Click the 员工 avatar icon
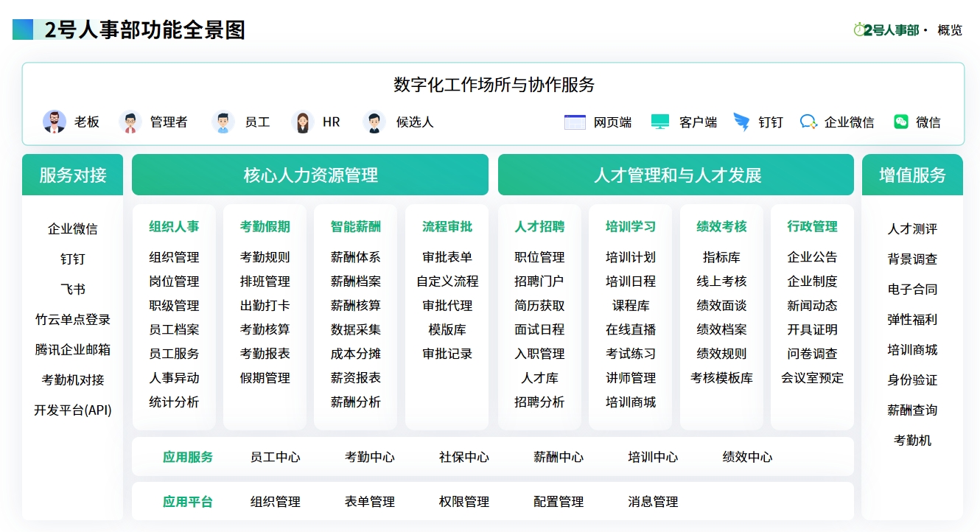This screenshot has width=980, height=532. point(223,122)
